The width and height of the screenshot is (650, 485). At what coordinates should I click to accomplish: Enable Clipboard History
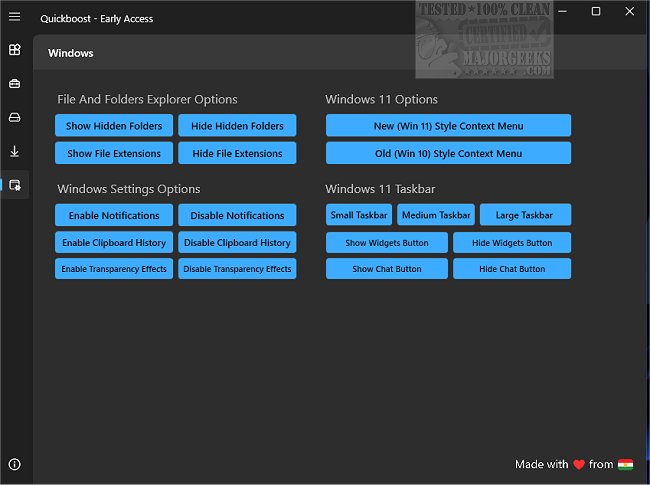(x=114, y=242)
